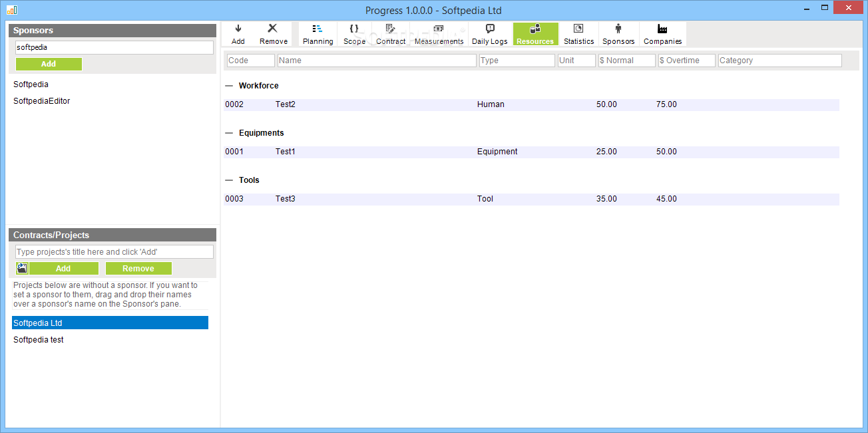Click normal rate '50.00' for Test2
The height and width of the screenshot is (433, 868).
point(606,104)
